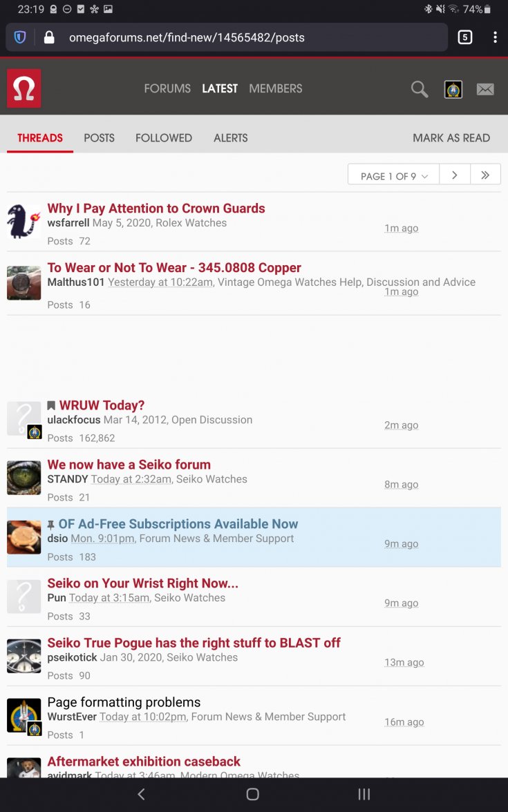508x812 pixels.
Task: Open the Alerts tab
Action: coord(231,138)
